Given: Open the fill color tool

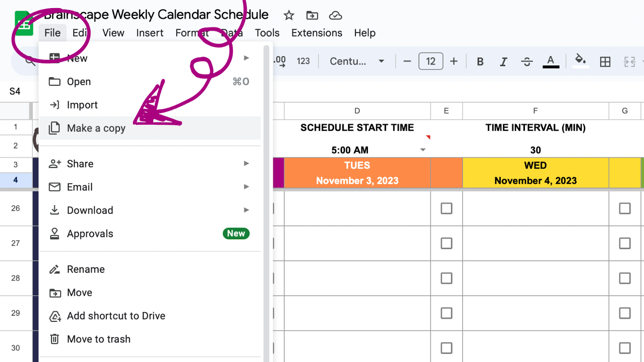Looking at the screenshot, I should [x=580, y=61].
